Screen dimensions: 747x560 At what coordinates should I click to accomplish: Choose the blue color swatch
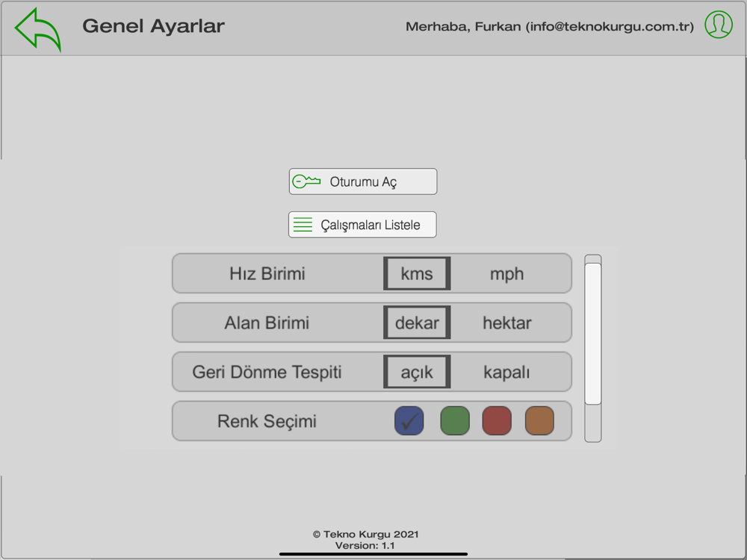[x=409, y=421]
